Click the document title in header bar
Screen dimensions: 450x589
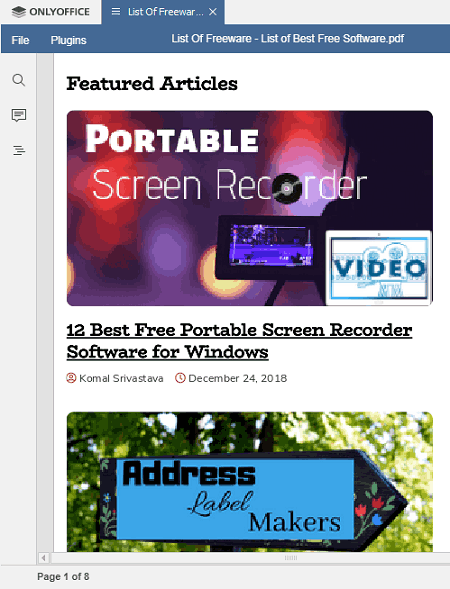(288, 39)
